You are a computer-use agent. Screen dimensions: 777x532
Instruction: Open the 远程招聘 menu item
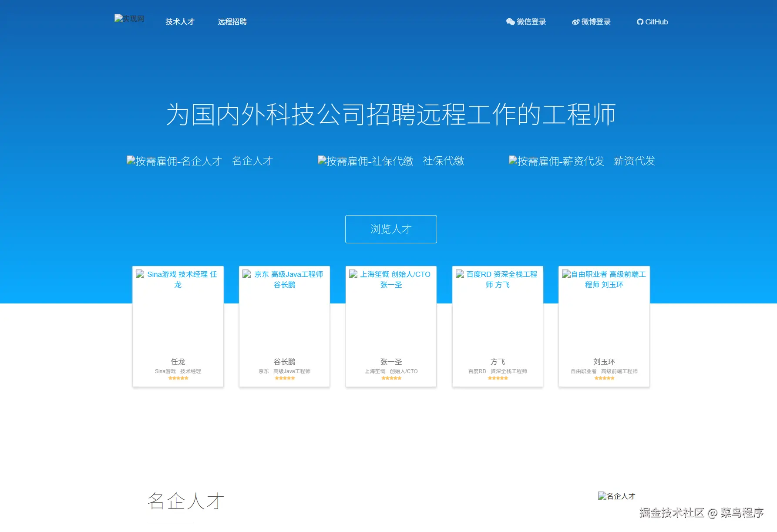[x=232, y=22]
